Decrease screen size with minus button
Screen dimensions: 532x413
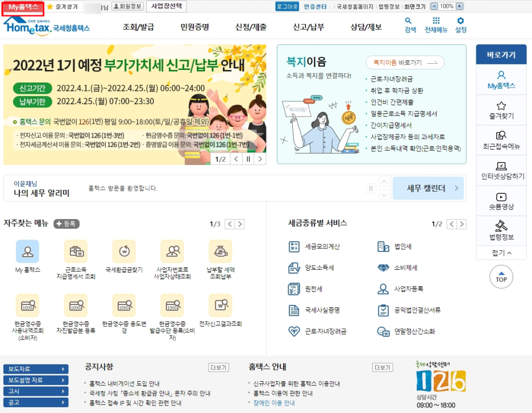(x=434, y=6)
